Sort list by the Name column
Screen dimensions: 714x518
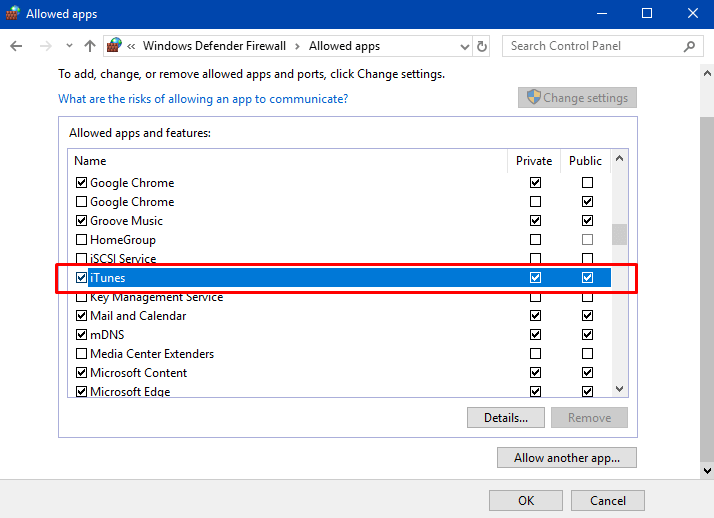[x=90, y=161]
